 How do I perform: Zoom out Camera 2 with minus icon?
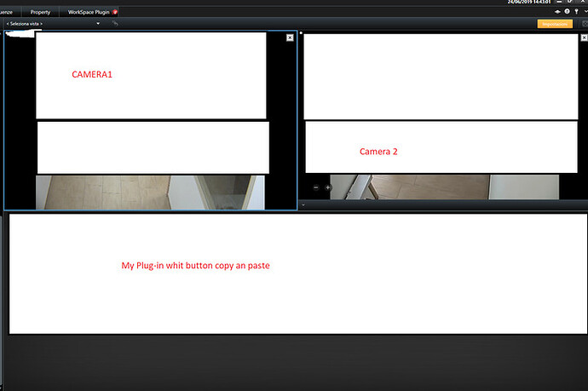coord(315,187)
